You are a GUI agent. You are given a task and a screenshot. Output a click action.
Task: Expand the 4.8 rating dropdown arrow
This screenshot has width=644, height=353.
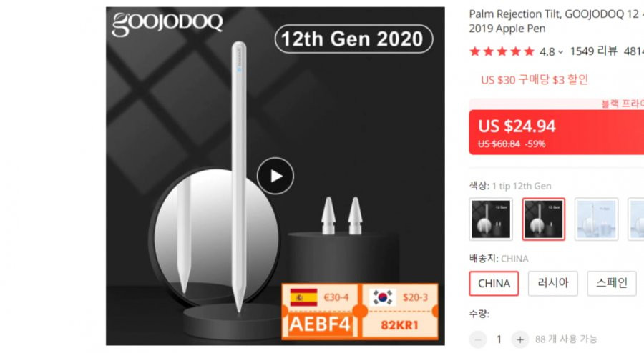tap(560, 52)
